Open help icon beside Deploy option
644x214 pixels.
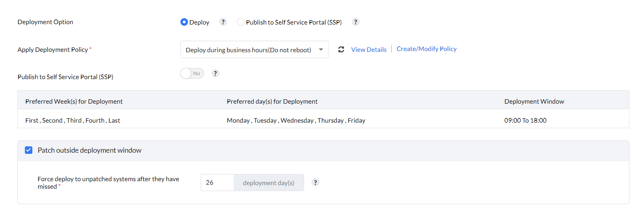click(x=223, y=22)
